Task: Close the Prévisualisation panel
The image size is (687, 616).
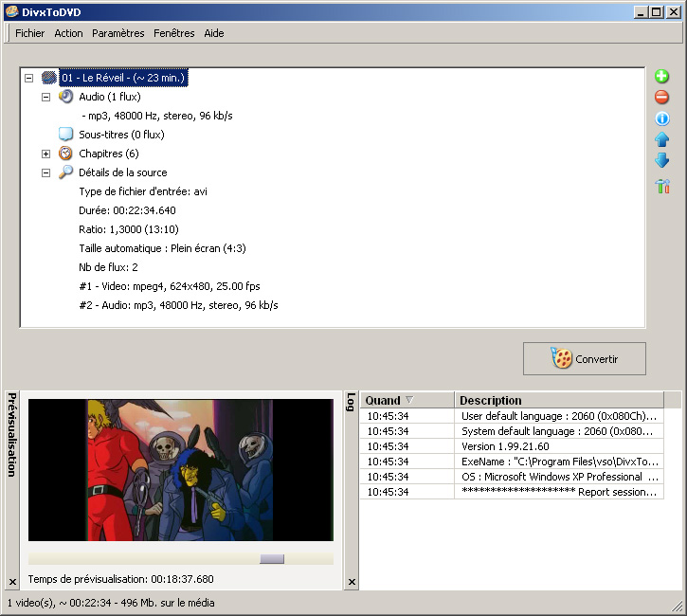Action: (x=12, y=582)
